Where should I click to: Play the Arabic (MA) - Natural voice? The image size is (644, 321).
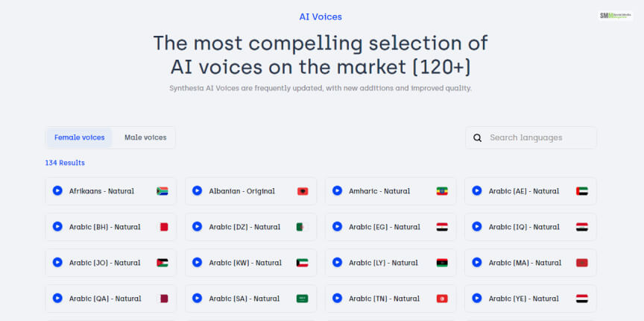point(477,263)
